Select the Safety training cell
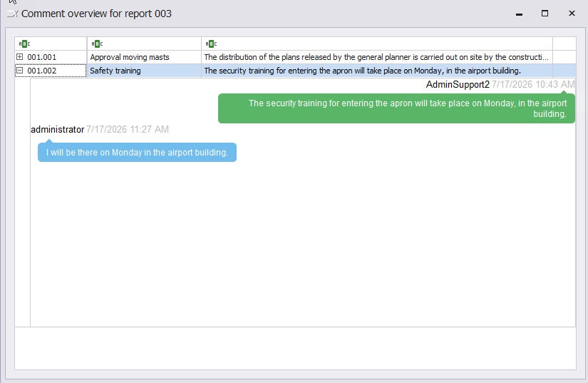Viewport: 588px width, 383px height. point(144,71)
